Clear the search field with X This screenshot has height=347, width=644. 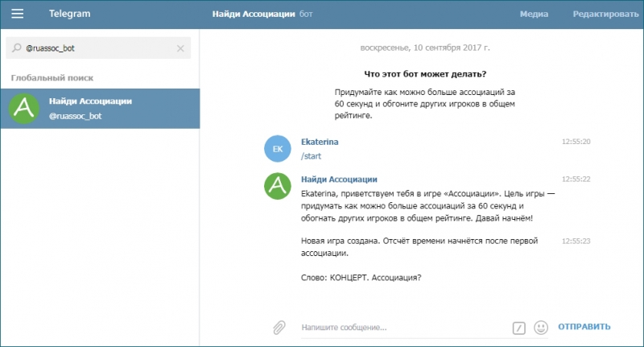tap(180, 48)
